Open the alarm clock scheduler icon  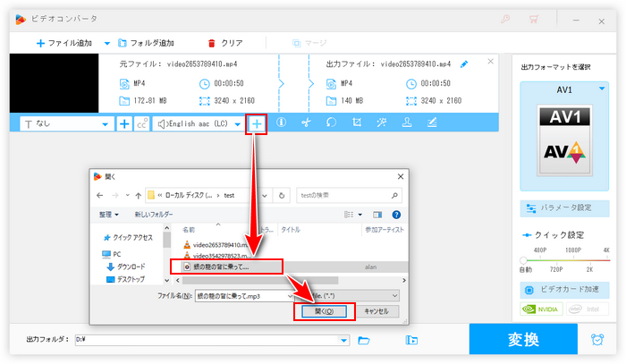(597, 340)
